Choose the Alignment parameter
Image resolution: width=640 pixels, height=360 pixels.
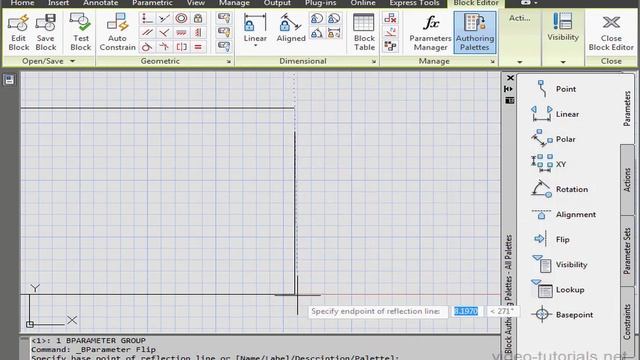(563, 214)
